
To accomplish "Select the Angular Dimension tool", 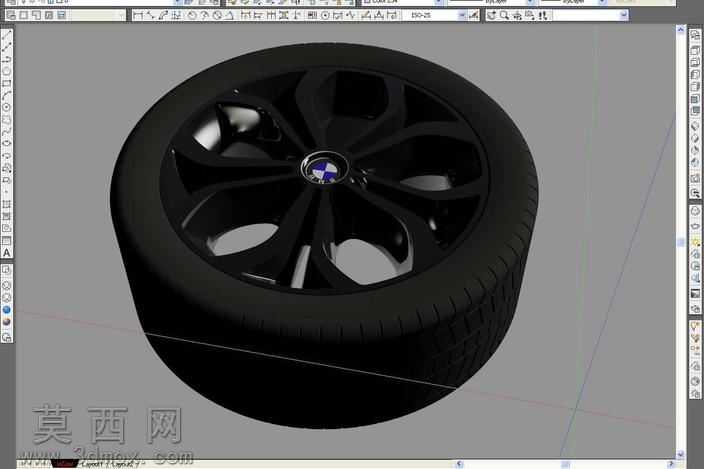I will tap(229, 16).
